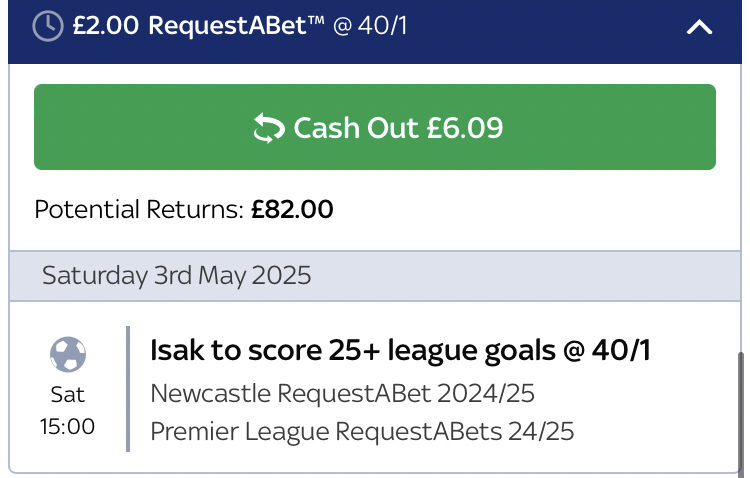
Task: Click the circular arrows Cash Out icon
Action: click(x=269, y=127)
